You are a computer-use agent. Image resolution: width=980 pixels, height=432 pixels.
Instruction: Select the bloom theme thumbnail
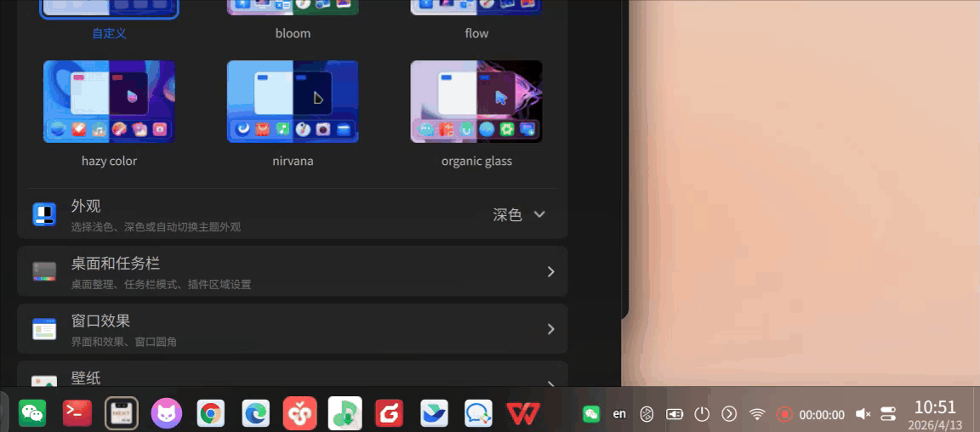293,8
